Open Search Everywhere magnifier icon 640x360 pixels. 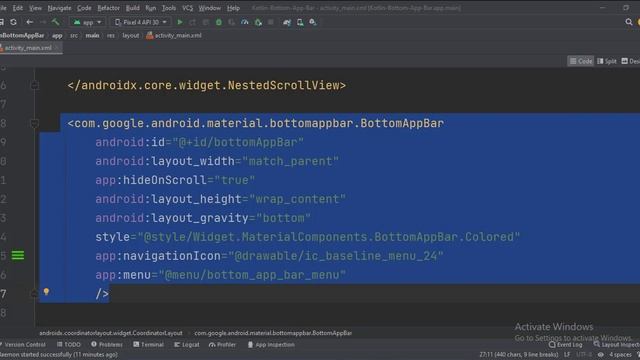pyautogui.click(x=629, y=22)
